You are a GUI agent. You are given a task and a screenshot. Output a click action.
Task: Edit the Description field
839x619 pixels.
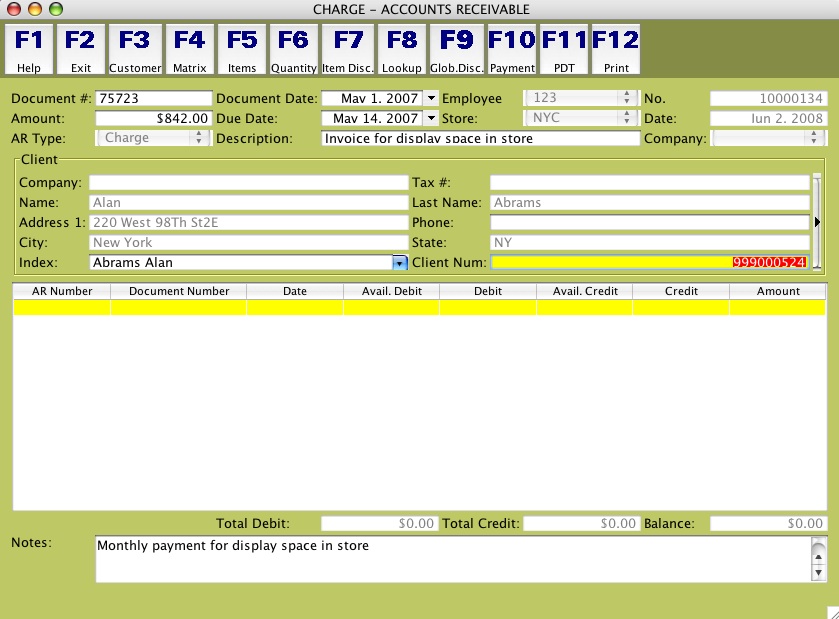(x=480, y=138)
